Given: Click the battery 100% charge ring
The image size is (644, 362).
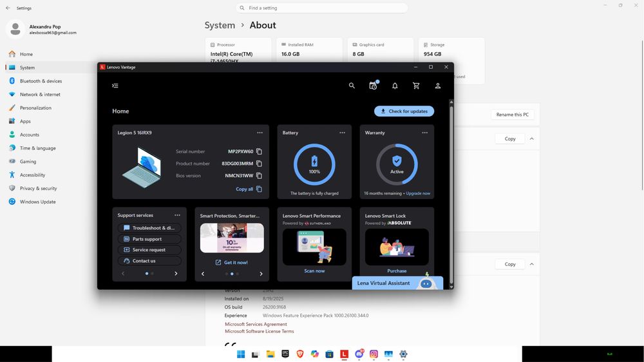Looking at the screenshot, I should tap(314, 164).
